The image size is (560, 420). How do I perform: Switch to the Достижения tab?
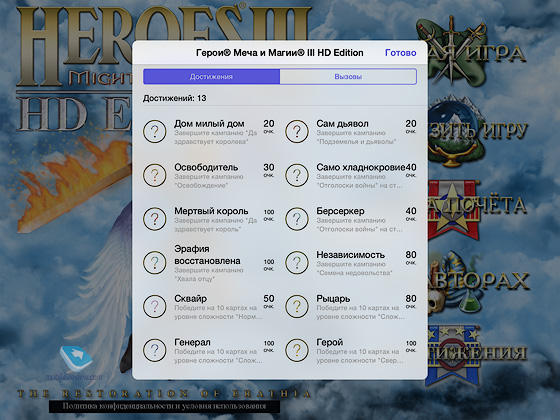(x=211, y=77)
